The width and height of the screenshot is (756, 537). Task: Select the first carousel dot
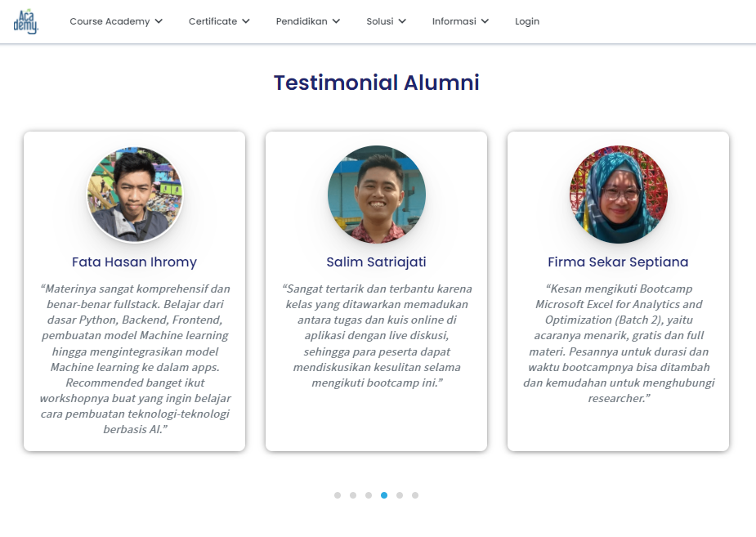[338, 494]
